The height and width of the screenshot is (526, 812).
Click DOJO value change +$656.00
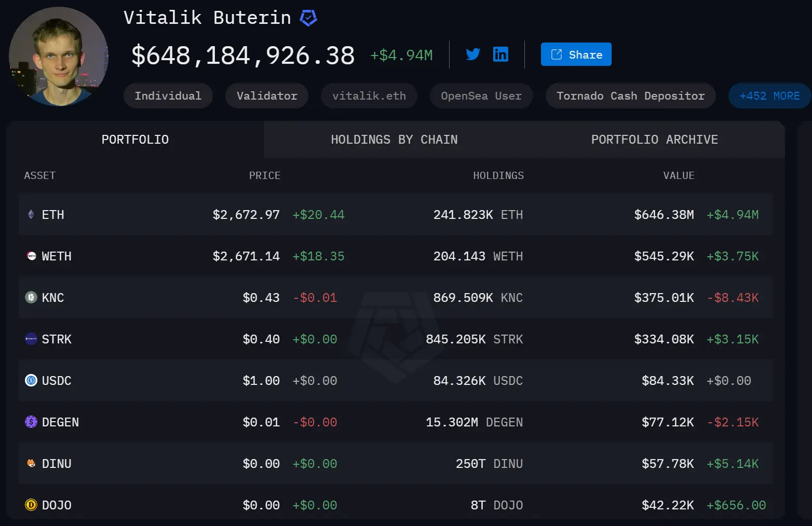[x=736, y=505]
